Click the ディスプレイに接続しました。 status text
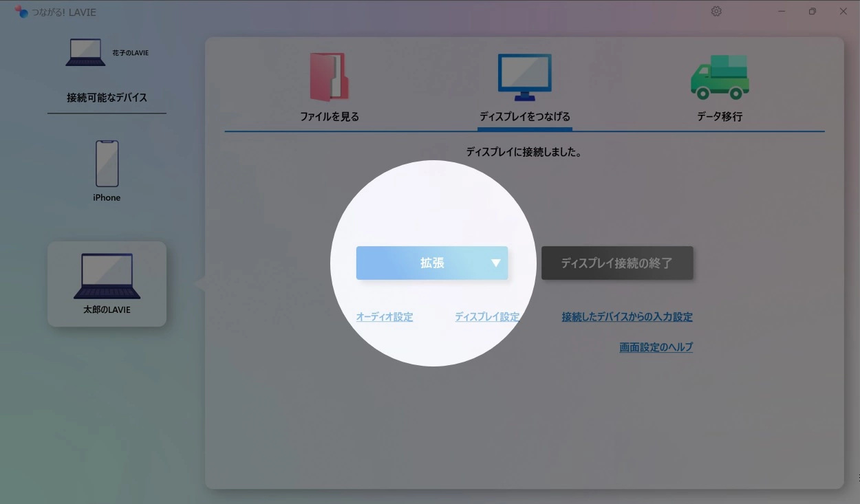The width and height of the screenshot is (860, 504). (x=524, y=153)
